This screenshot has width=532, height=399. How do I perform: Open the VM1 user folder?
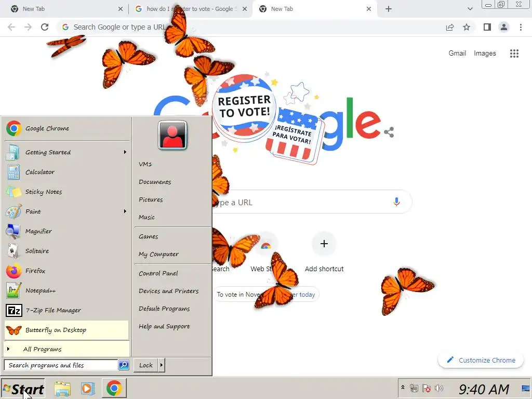point(145,164)
